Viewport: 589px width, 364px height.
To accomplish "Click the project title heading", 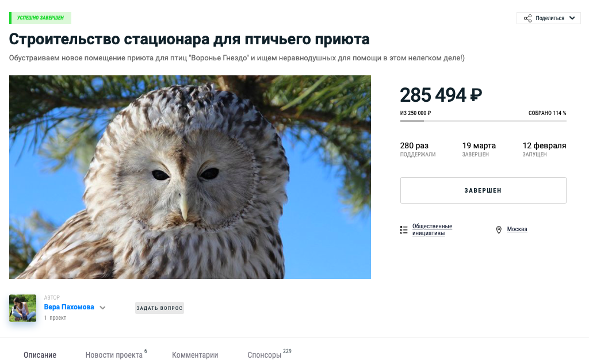I will pos(189,39).
